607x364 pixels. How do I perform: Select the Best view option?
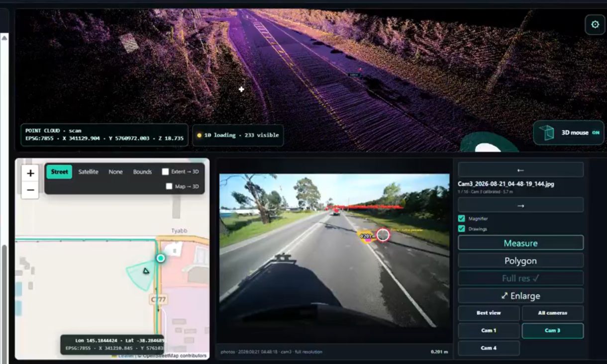[489, 313]
